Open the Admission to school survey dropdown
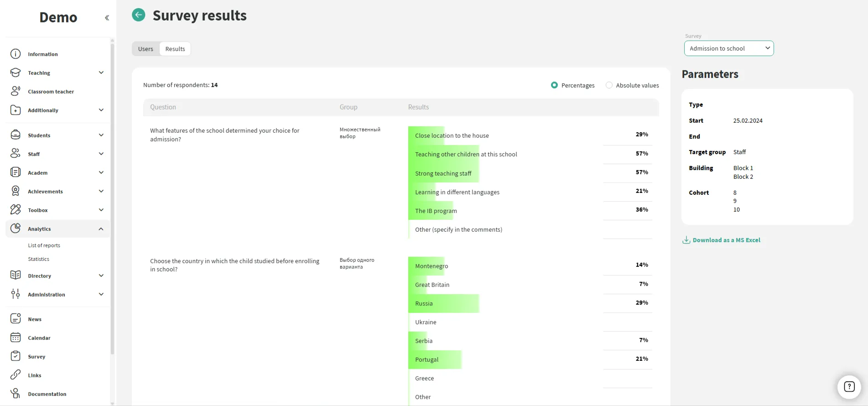Viewport: 868px width, 406px height. pyautogui.click(x=728, y=48)
